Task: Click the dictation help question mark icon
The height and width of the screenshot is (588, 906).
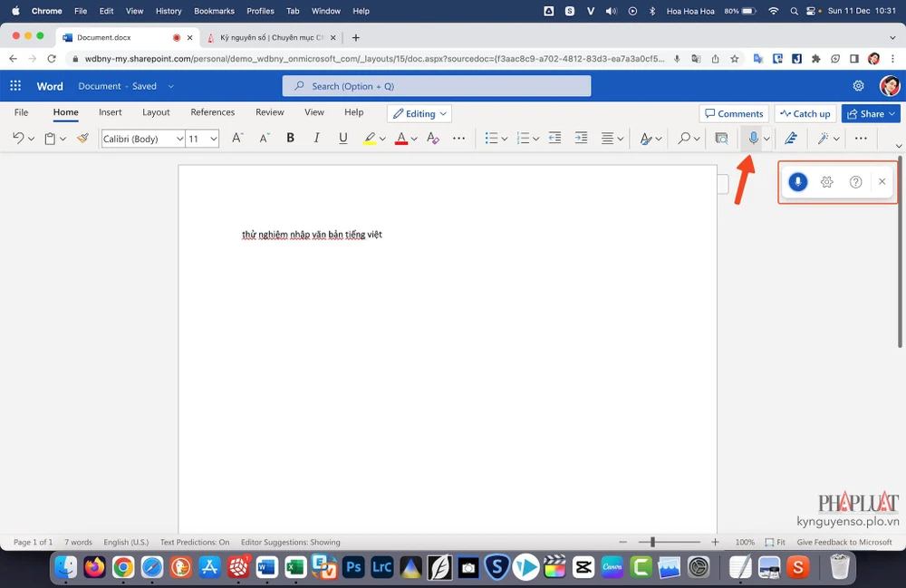Action: [x=855, y=182]
